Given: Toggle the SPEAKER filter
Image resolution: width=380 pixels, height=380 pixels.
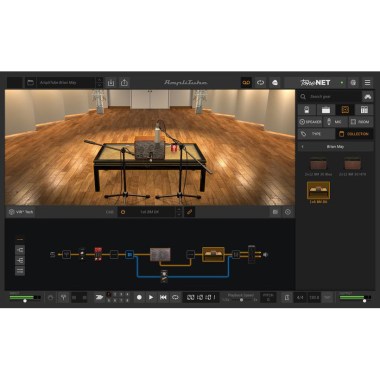Looking at the screenshot, I should (x=310, y=122).
